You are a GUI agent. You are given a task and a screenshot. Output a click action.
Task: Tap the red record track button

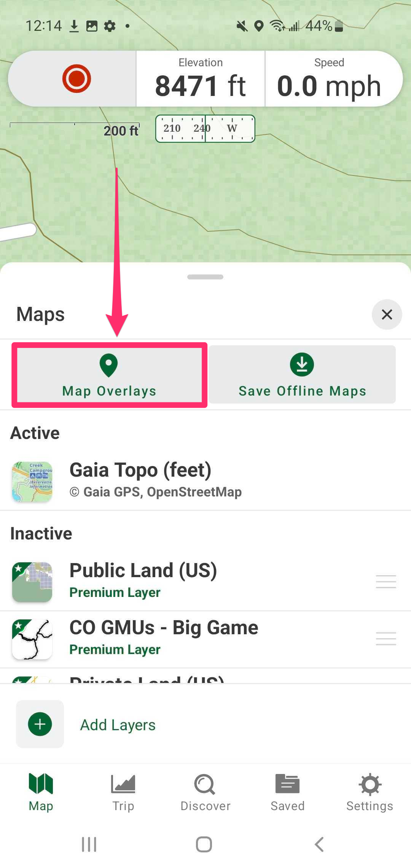76,78
